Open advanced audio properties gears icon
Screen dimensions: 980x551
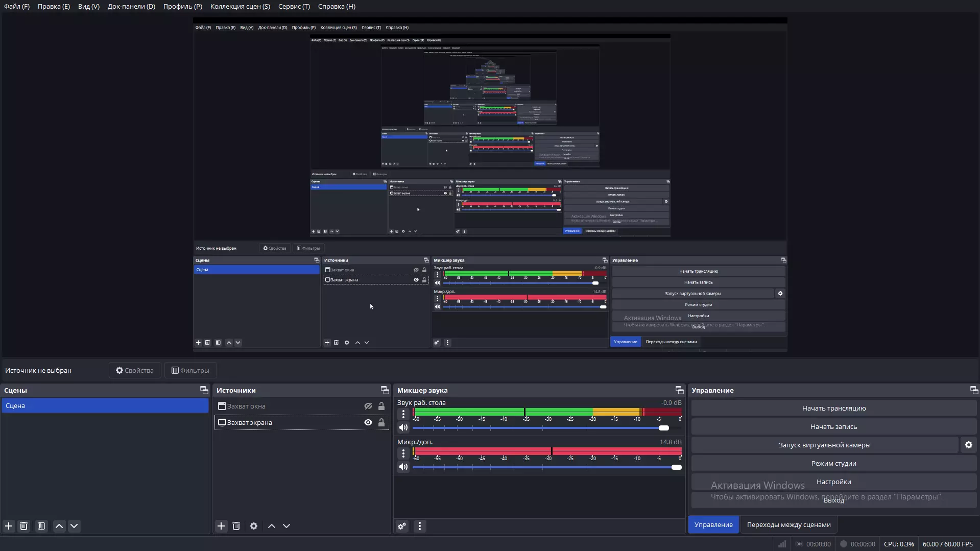402,526
